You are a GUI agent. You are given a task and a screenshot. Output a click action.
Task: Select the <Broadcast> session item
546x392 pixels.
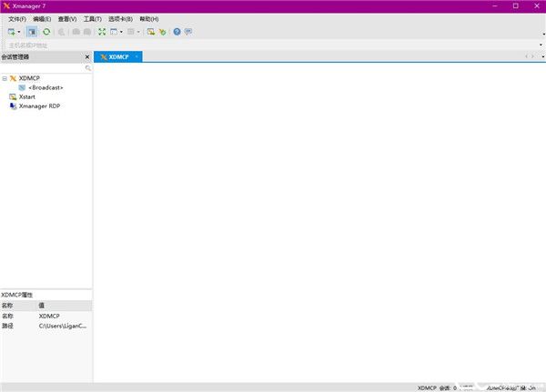(x=44, y=87)
